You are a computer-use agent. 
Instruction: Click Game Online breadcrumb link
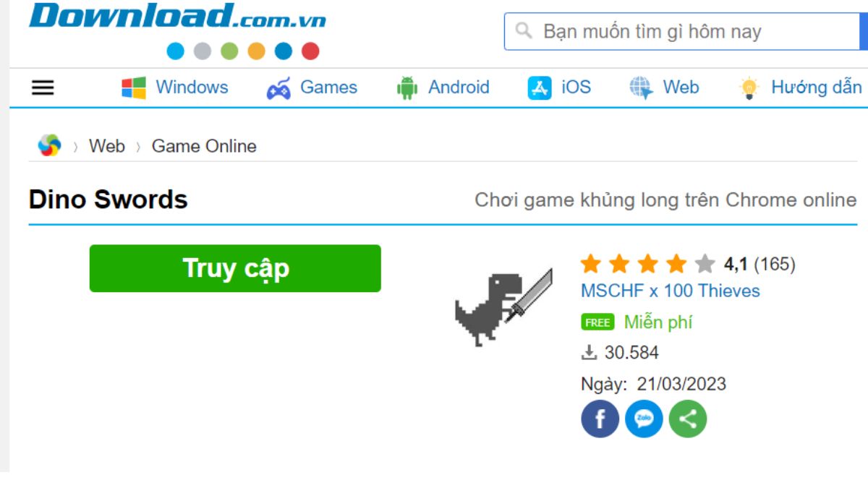[x=204, y=146]
